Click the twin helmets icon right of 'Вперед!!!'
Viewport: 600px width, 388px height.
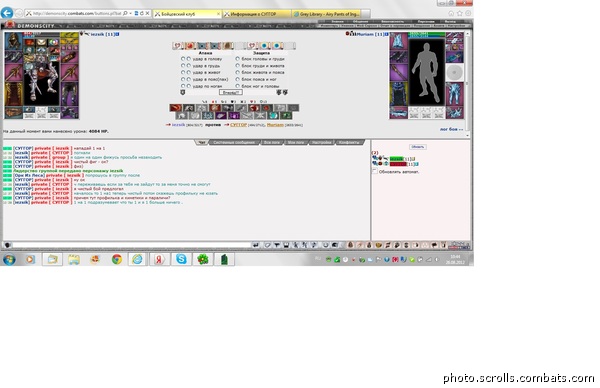(282, 93)
